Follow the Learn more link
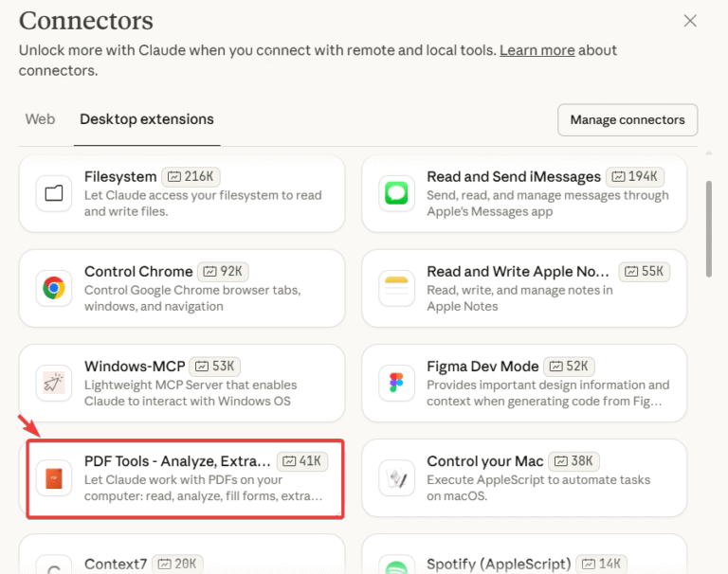The width and height of the screenshot is (728, 574). point(537,49)
